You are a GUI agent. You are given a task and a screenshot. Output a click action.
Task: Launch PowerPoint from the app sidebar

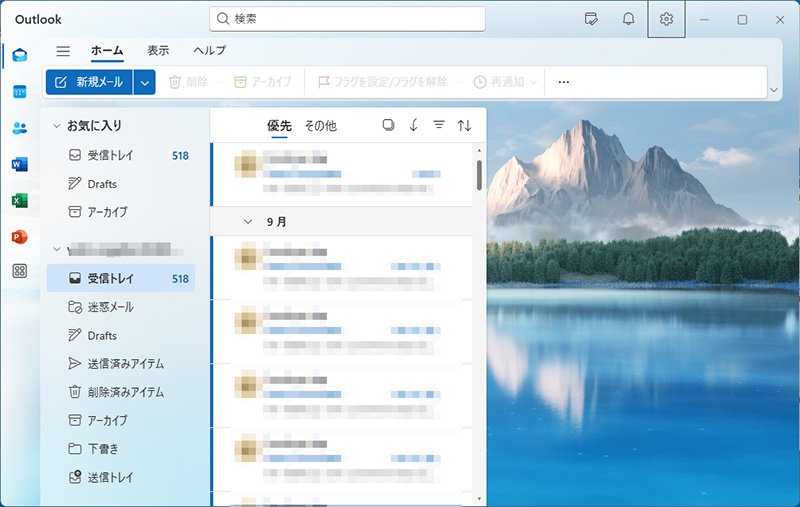(x=20, y=236)
